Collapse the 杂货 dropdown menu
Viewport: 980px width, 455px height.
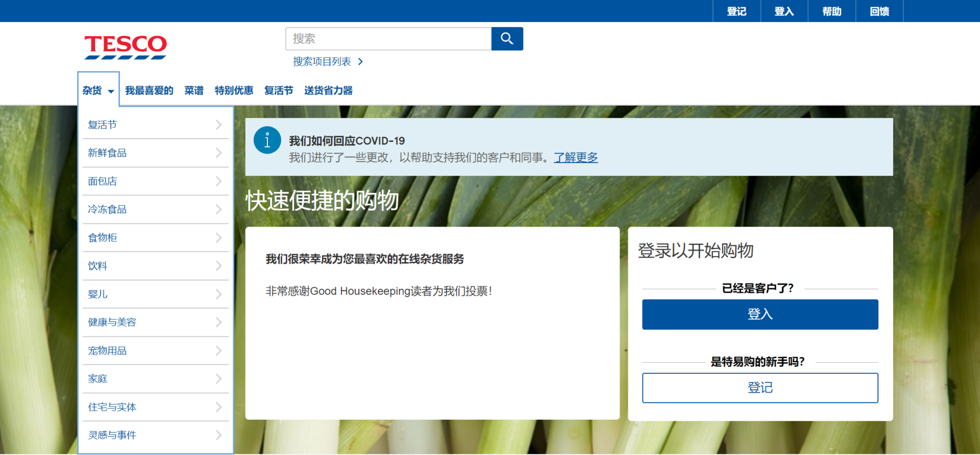(x=99, y=90)
